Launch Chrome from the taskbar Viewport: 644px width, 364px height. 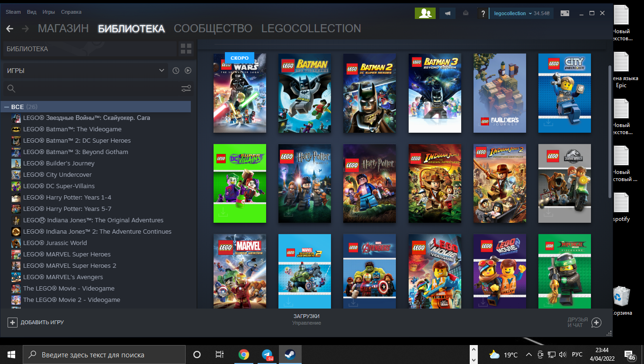click(244, 355)
